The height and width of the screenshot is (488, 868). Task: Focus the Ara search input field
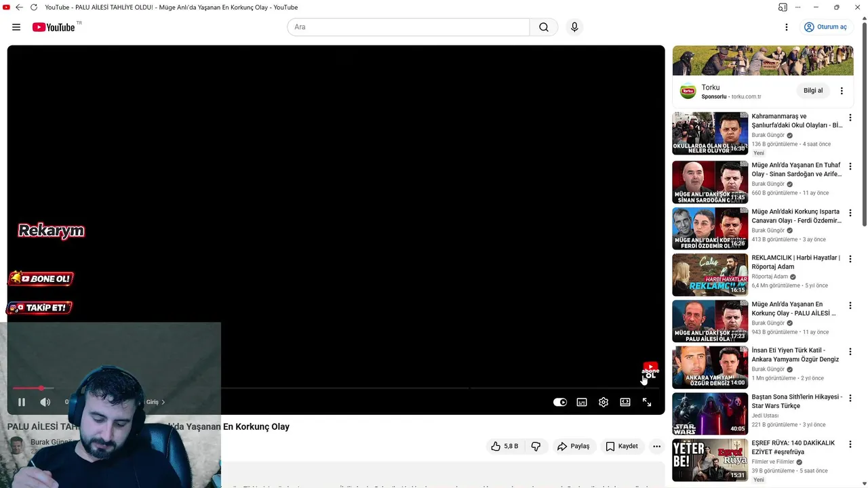click(x=408, y=27)
